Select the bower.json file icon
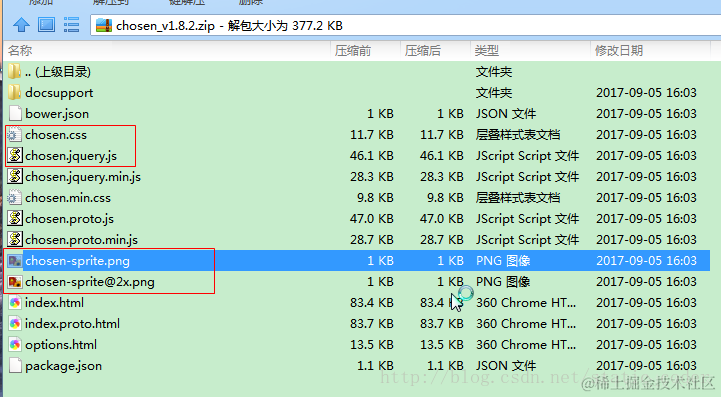 coord(15,114)
